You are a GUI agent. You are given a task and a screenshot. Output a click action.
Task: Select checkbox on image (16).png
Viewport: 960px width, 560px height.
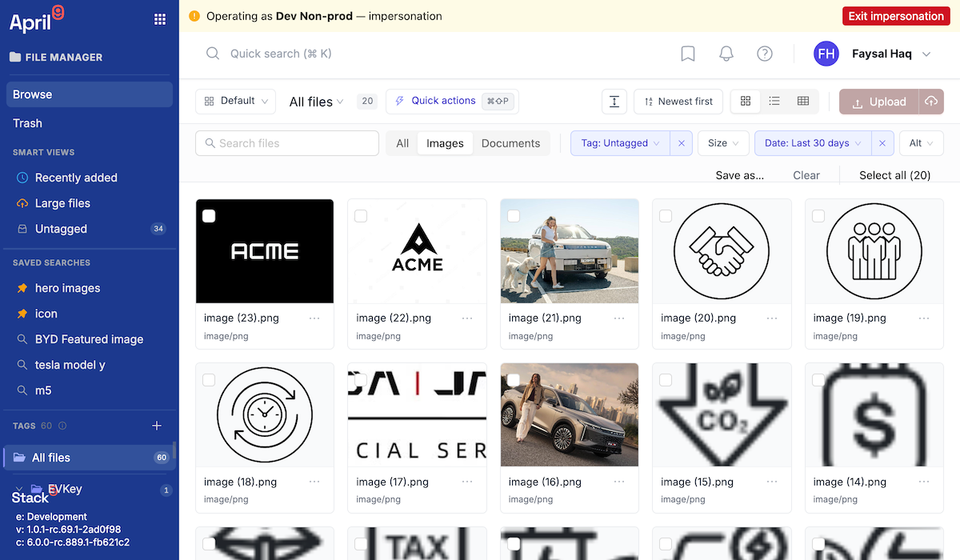pos(514,380)
